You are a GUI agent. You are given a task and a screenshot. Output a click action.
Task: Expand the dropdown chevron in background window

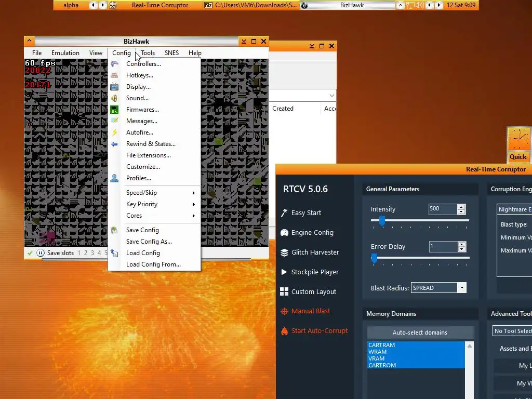pyautogui.click(x=332, y=96)
